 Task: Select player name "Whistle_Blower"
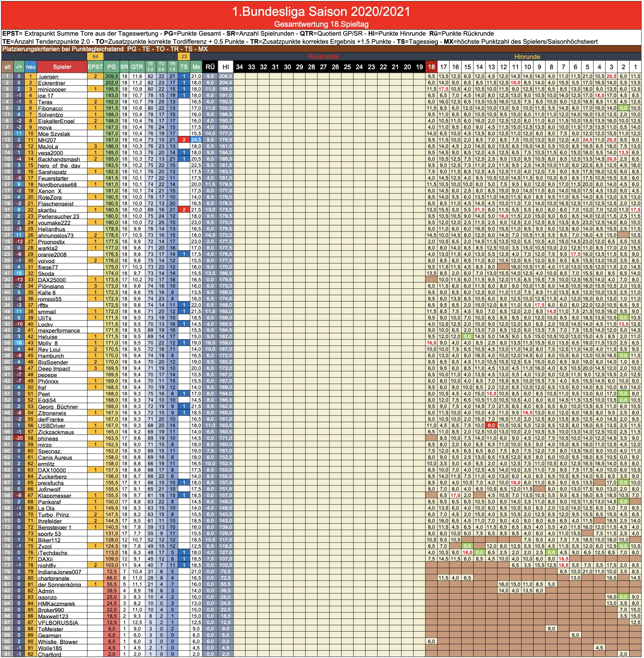click(58, 641)
